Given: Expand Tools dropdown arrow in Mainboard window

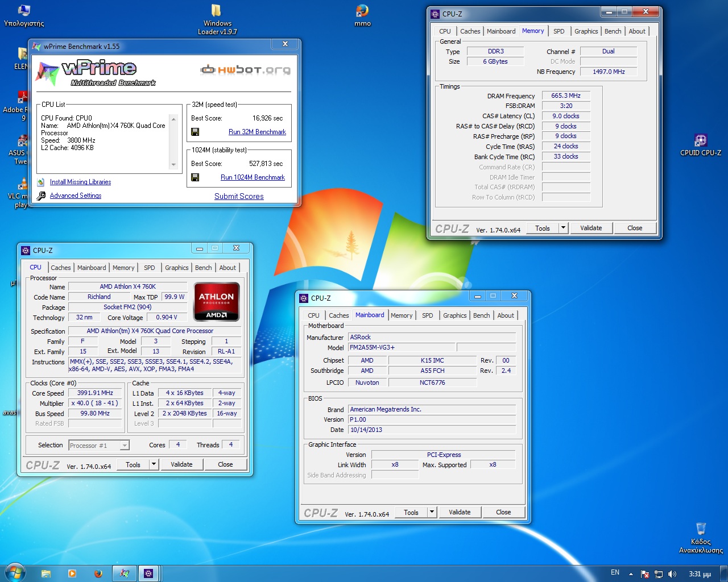Looking at the screenshot, I should 432,512.
